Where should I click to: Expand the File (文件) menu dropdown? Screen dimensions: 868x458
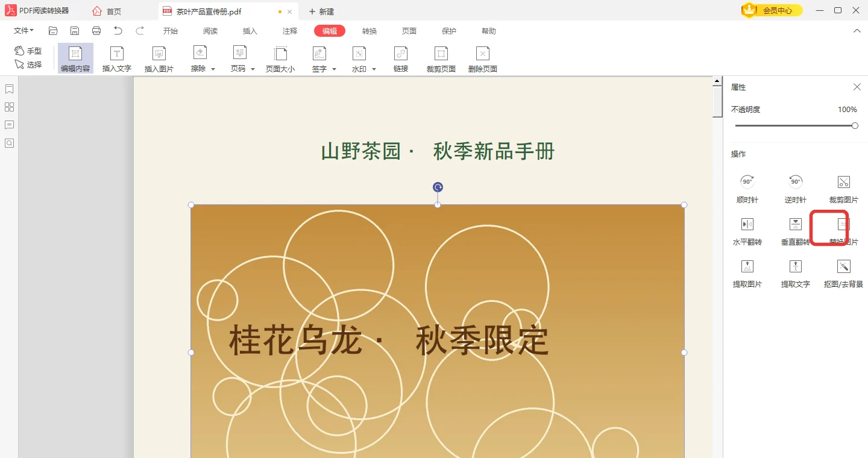[x=24, y=31]
